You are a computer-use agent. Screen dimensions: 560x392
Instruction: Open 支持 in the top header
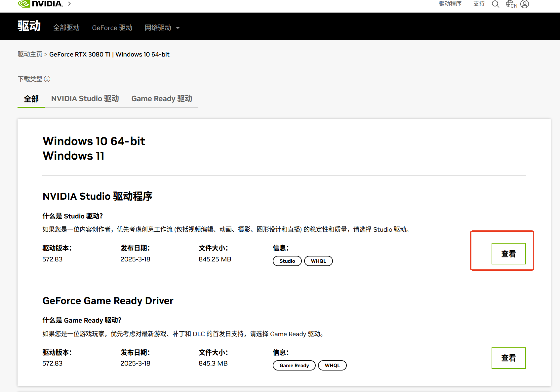[479, 4]
